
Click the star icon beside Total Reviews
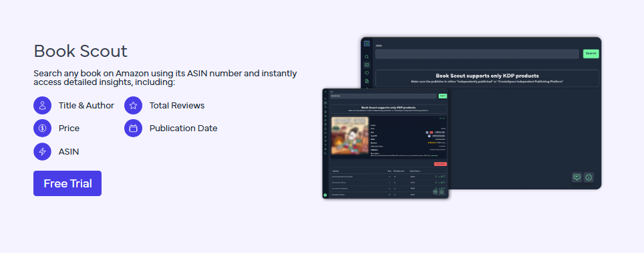point(133,105)
